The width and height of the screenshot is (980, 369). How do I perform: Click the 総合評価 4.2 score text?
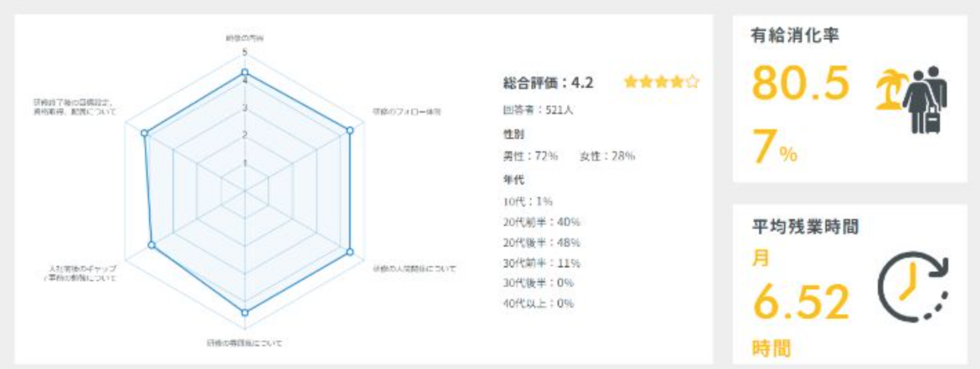[548, 83]
